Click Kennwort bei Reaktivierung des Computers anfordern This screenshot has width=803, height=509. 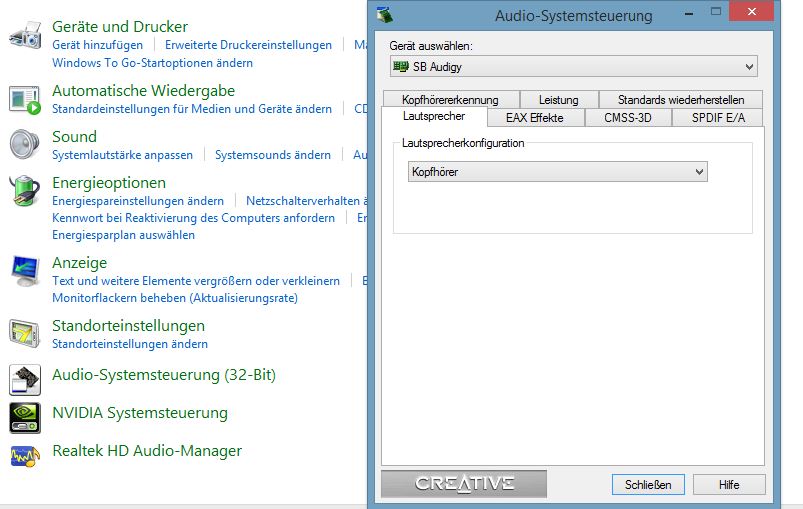194,218
